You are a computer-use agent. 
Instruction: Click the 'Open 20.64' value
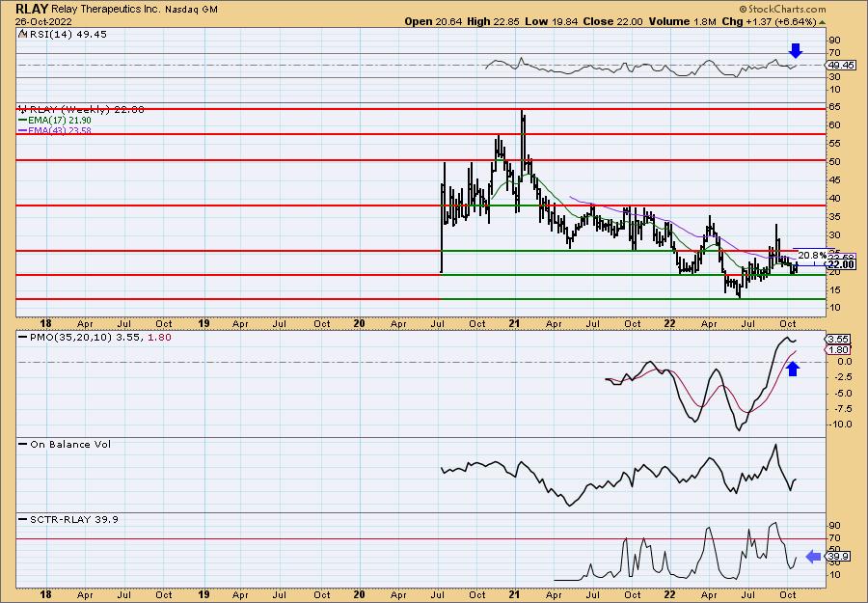click(433, 21)
